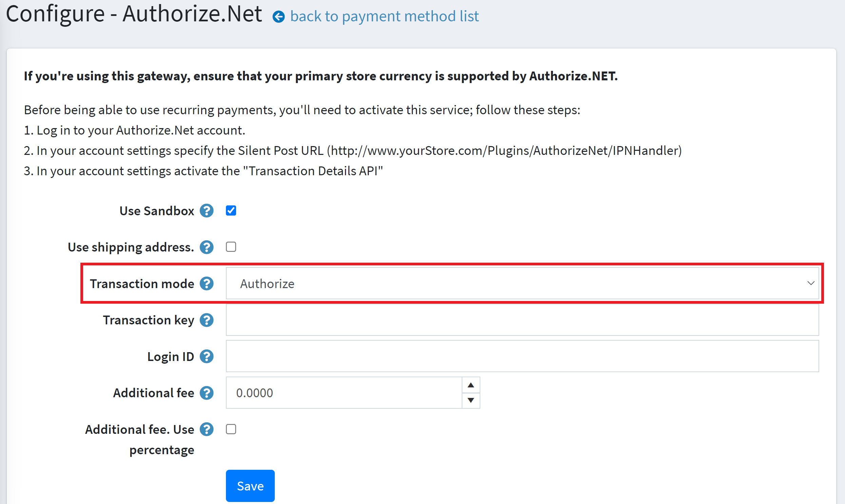Show help tooltip for Transaction key
845x504 pixels.
[x=207, y=320]
